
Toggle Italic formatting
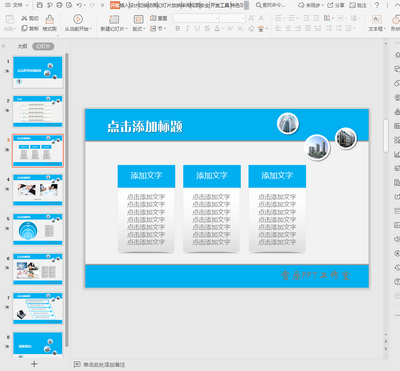[x=187, y=29]
